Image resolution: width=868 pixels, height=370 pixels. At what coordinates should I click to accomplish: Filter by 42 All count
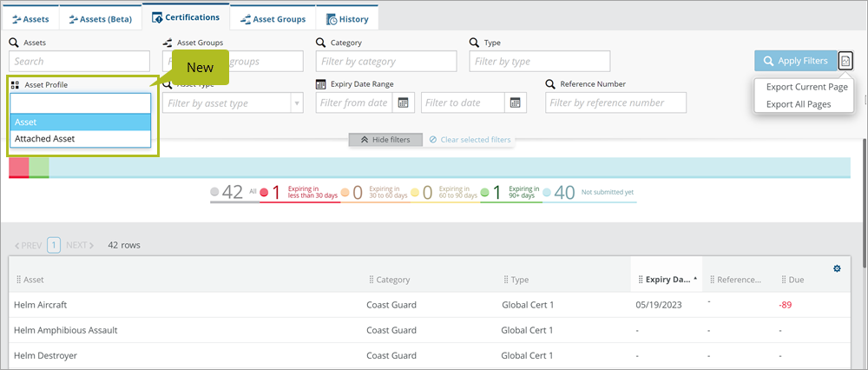click(x=234, y=192)
